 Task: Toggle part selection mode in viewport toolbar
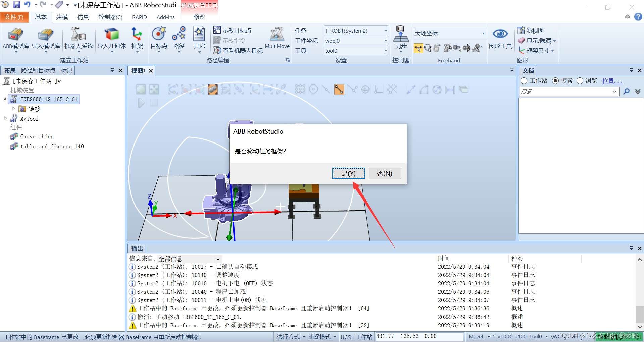pos(212,89)
